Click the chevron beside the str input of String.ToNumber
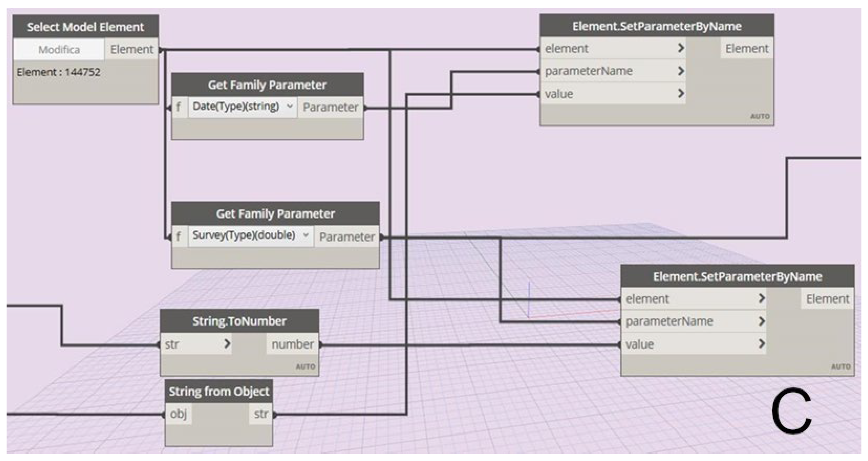868x461 pixels. pyautogui.click(x=227, y=344)
